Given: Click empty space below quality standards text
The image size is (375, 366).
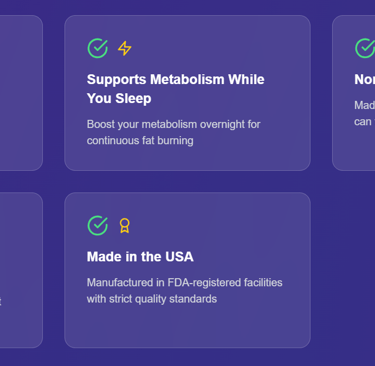Looking at the screenshot, I should (187, 327).
